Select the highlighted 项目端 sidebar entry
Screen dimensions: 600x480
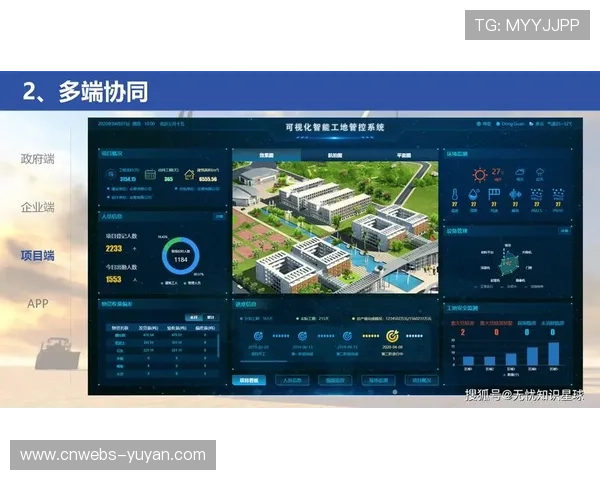pos(38,255)
